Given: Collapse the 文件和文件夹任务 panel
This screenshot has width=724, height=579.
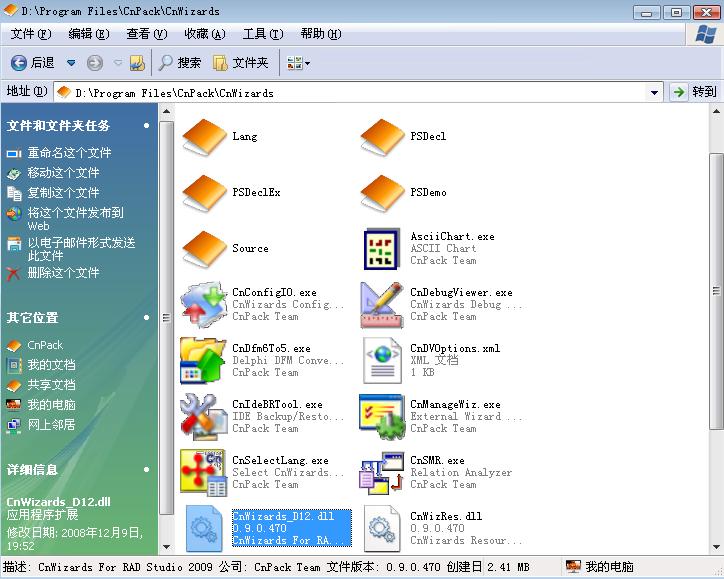Looking at the screenshot, I should 147,126.
